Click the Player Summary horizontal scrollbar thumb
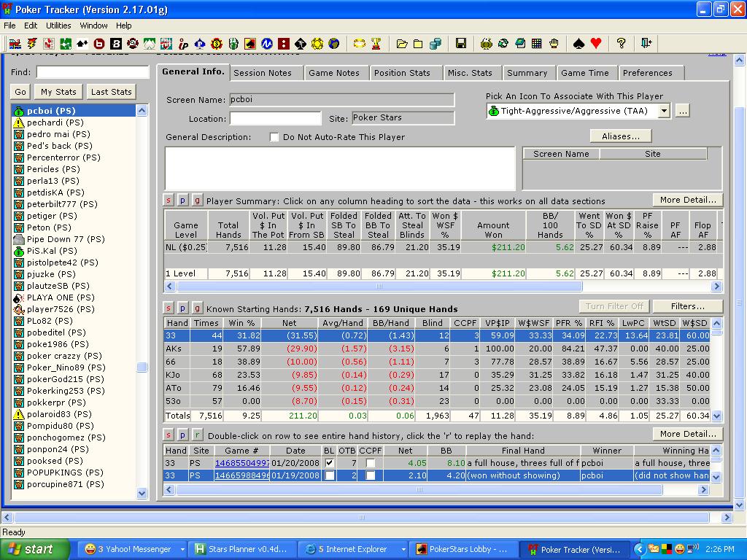This screenshot has height=560, width=747. point(379,286)
